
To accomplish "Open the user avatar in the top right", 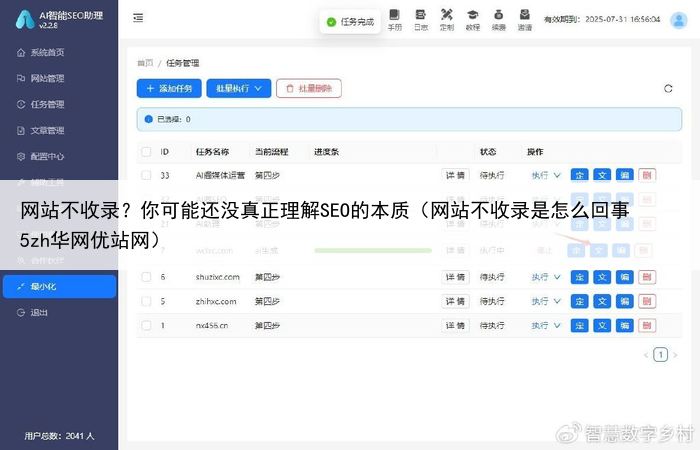I will point(678,18).
